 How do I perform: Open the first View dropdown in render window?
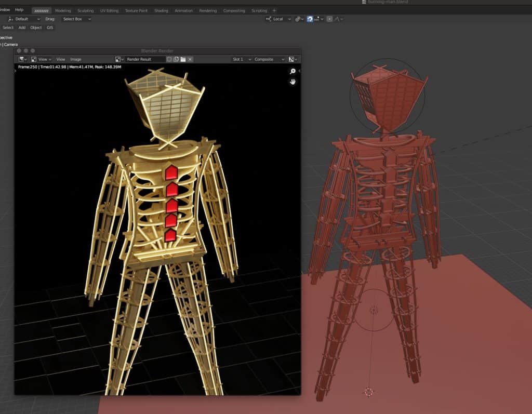click(x=45, y=59)
